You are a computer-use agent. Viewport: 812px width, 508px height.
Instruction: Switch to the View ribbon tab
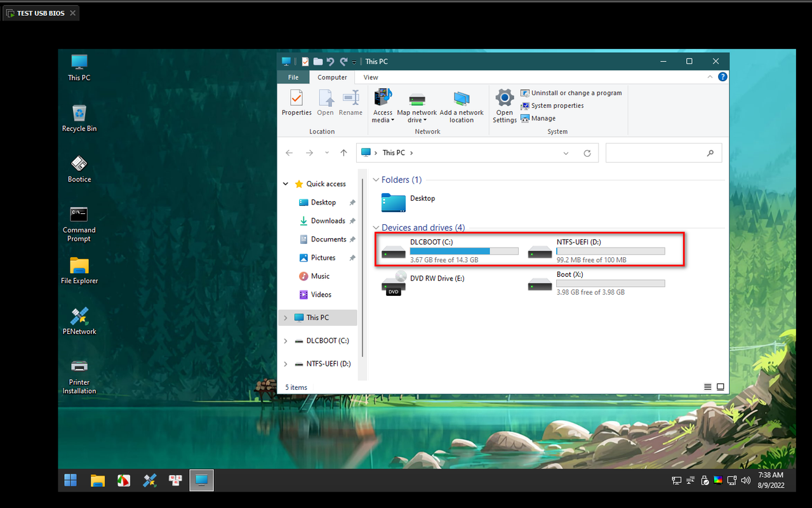[371, 77]
